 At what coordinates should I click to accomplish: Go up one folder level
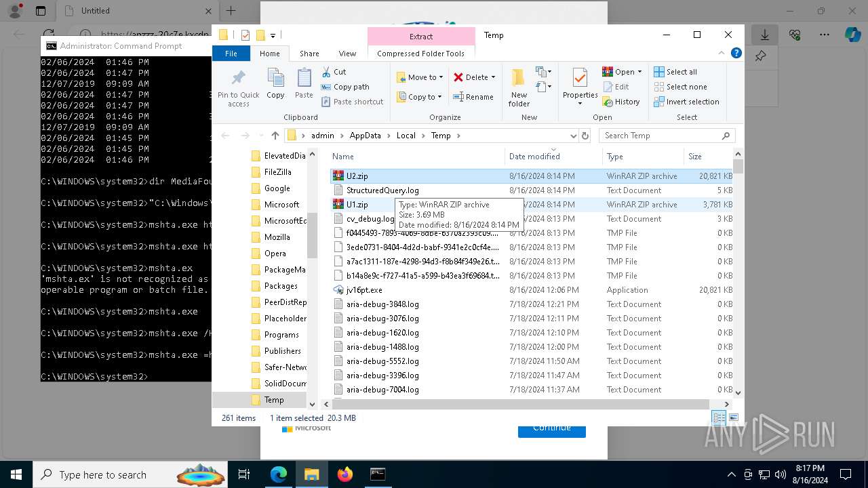[275, 136]
